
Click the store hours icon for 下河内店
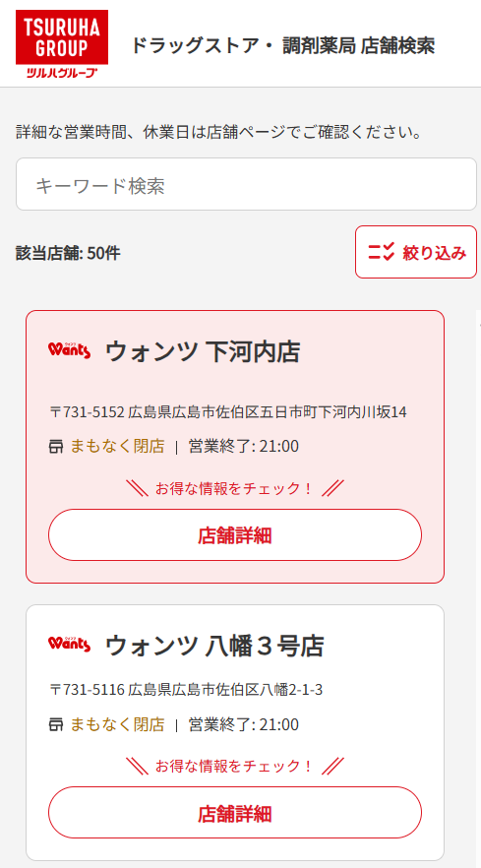(56, 447)
